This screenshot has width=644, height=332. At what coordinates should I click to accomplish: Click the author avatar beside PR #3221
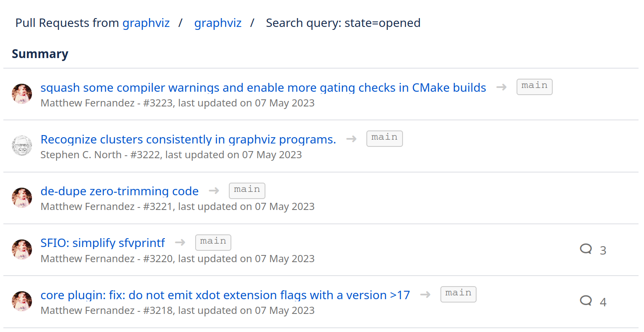tap(22, 198)
